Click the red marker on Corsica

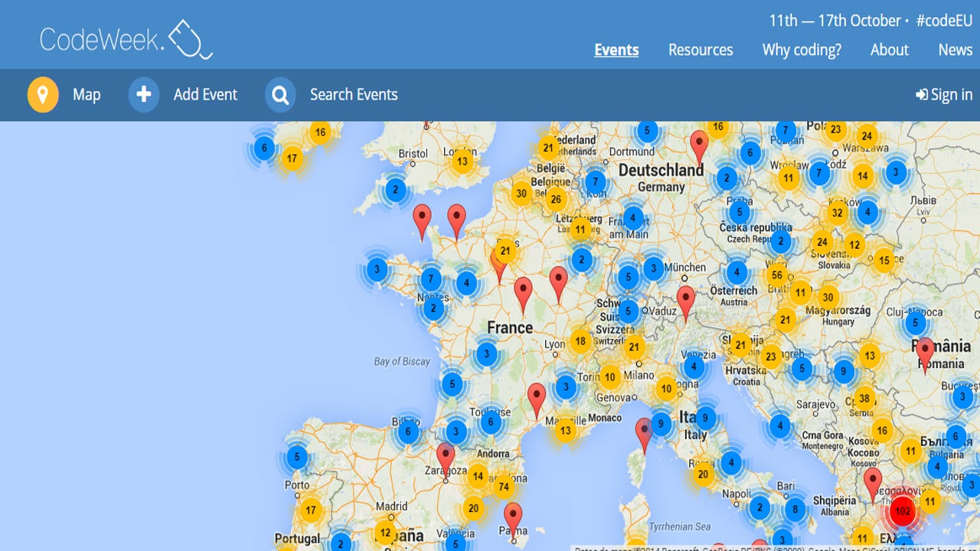[x=645, y=429]
